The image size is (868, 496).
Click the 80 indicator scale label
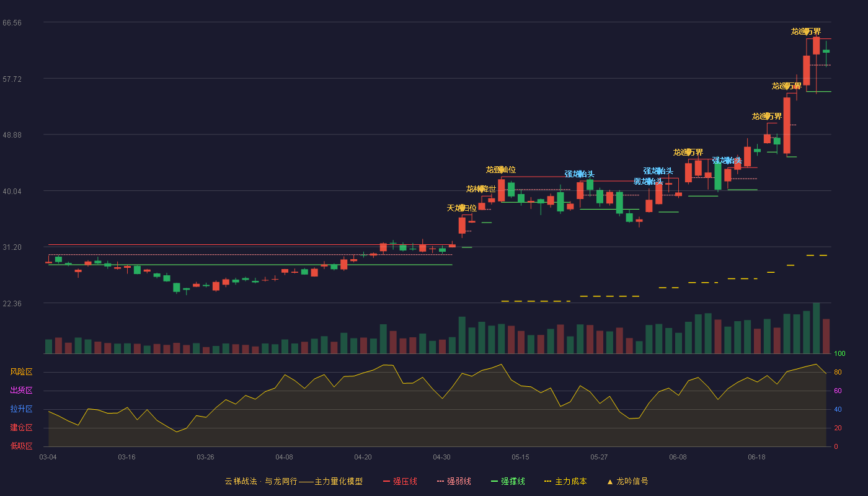[838, 372]
